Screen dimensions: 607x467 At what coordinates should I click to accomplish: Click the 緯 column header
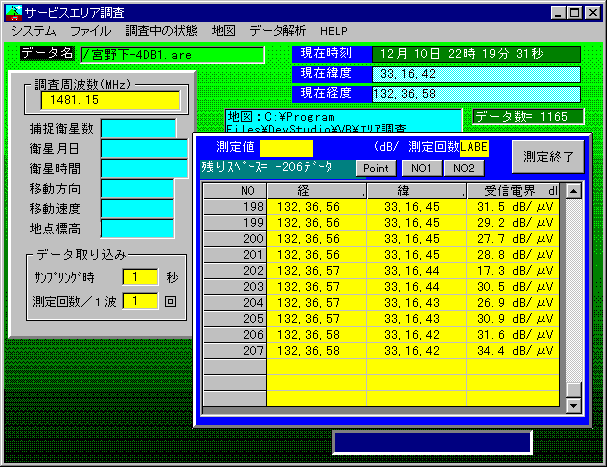[x=417, y=191]
